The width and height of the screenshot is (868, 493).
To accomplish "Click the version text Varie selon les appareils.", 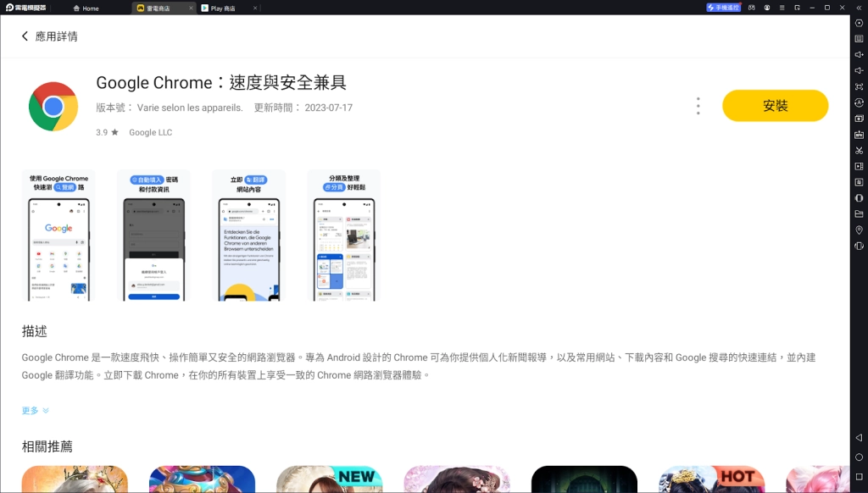I will click(190, 108).
